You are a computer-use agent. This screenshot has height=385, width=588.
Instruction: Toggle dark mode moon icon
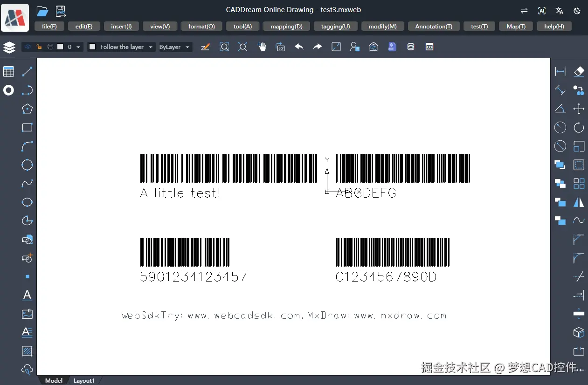[x=577, y=11]
